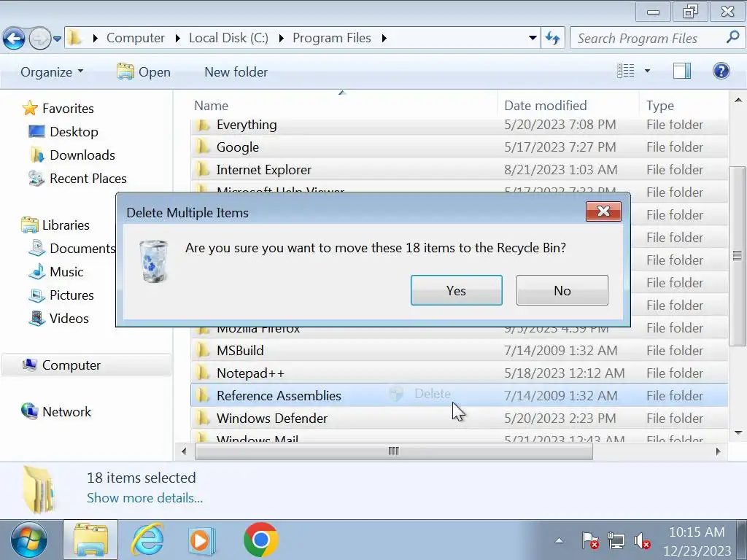
Task: Click the vertical scrollbar down arrow
Action: click(x=738, y=432)
